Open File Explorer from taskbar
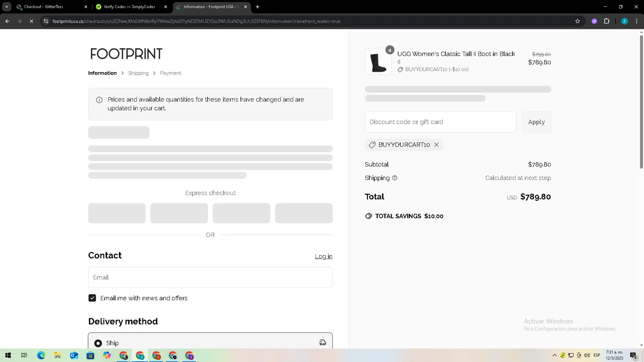This screenshot has width=644, height=362. coord(57,355)
